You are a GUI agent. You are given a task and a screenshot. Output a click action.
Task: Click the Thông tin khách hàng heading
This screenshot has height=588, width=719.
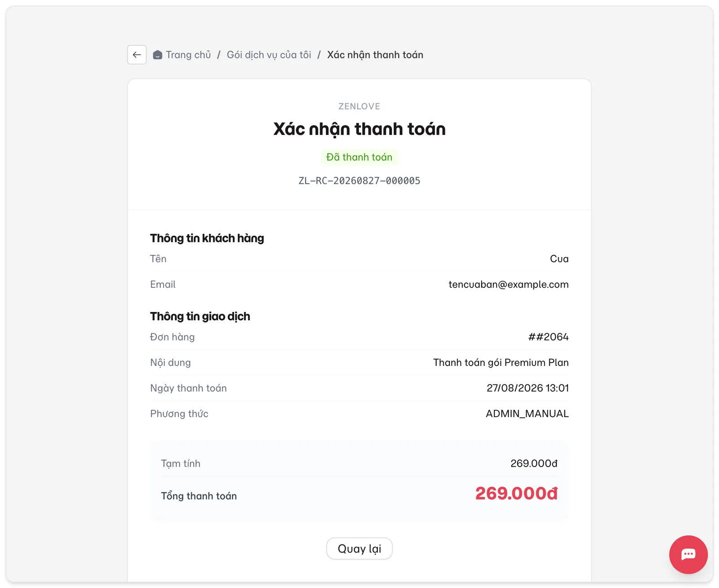click(207, 238)
